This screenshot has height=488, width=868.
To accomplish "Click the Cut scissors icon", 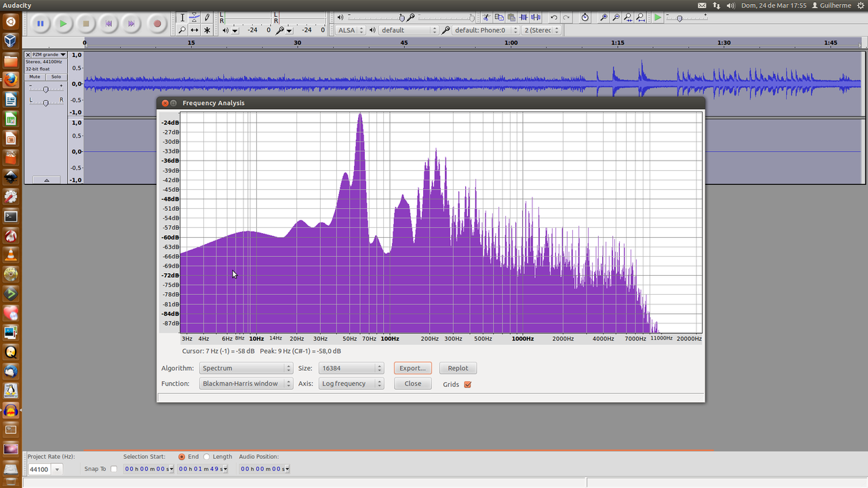I will click(486, 18).
